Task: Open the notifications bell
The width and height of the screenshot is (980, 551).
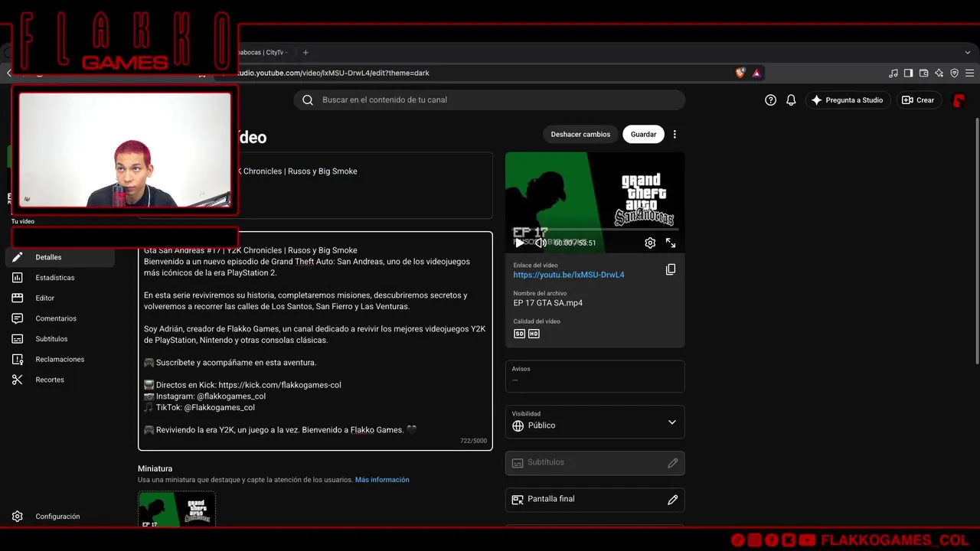Action: coord(791,100)
